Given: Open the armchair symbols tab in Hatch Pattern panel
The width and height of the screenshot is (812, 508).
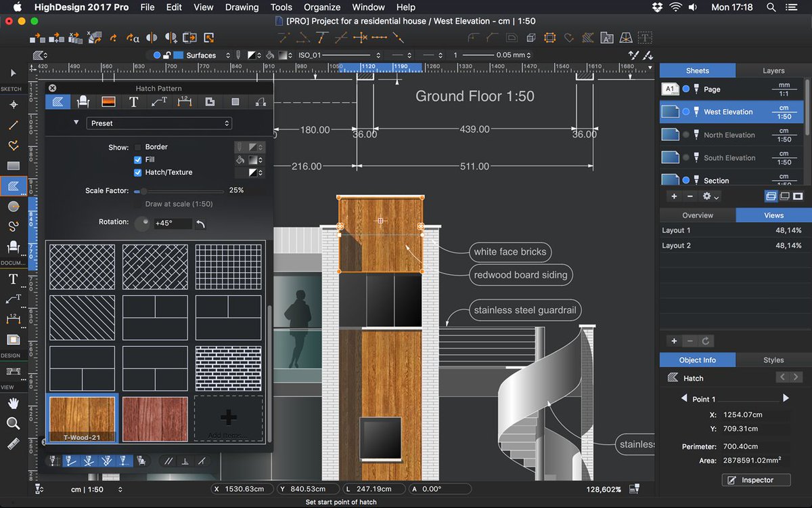Looking at the screenshot, I should pos(83,102).
